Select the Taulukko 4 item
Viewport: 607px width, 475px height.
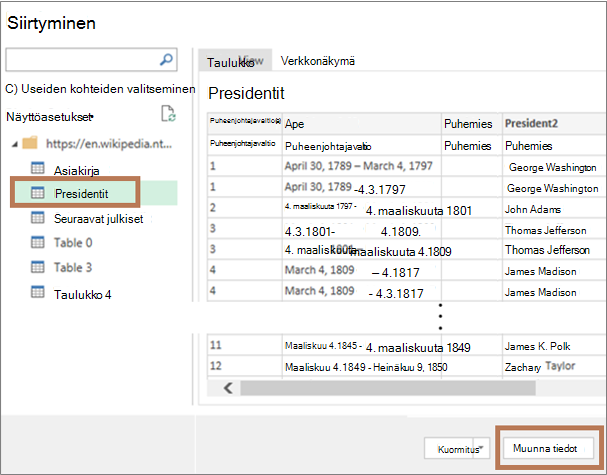click(x=82, y=294)
